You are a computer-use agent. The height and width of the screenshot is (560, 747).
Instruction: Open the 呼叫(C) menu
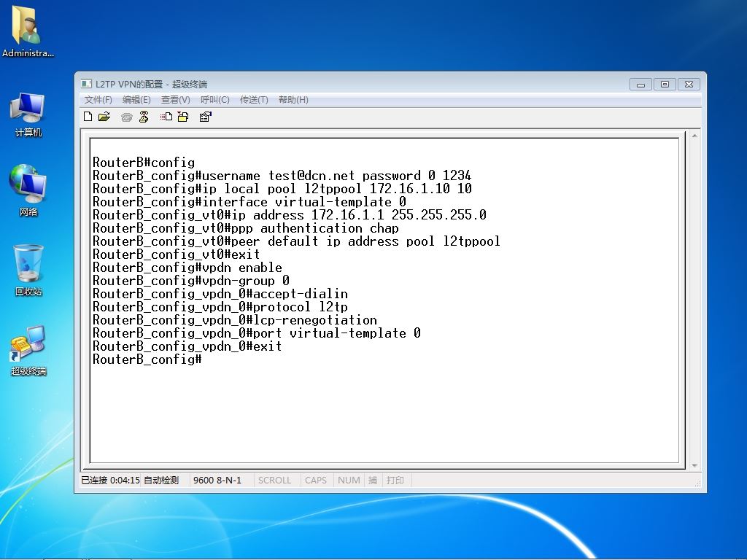pos(215,99)
